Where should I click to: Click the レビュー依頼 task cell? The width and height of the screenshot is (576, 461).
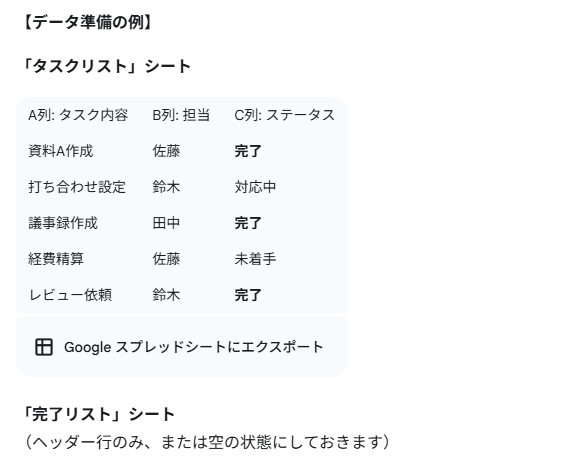70,295
